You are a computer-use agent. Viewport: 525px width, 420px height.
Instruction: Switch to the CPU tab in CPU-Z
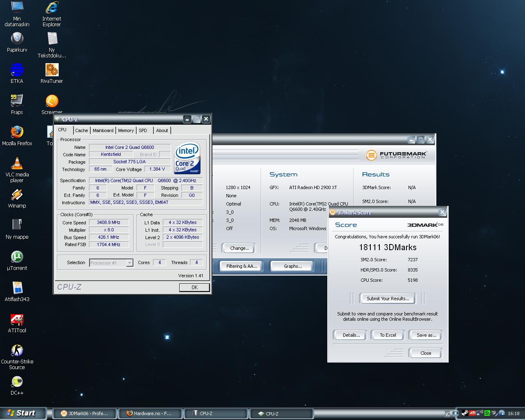pyautogui.click(x=62, y=130)
